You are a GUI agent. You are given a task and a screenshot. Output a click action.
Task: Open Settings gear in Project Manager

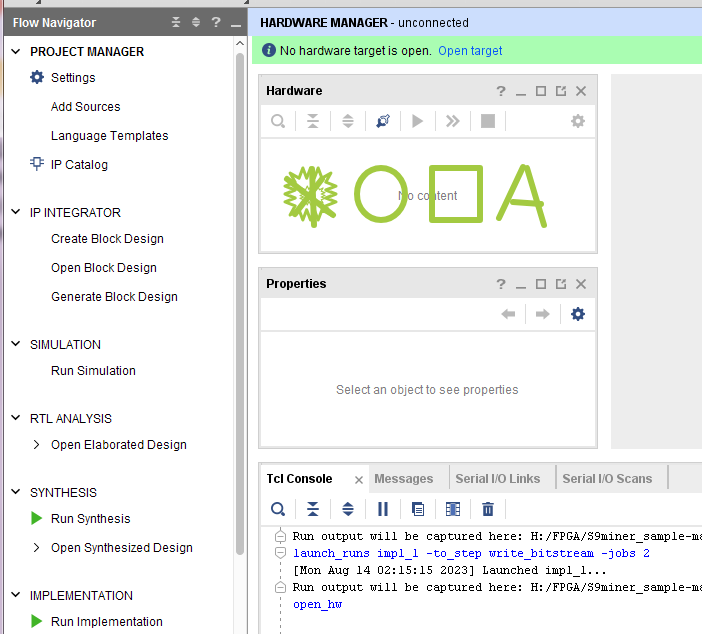tap(37, 77)
